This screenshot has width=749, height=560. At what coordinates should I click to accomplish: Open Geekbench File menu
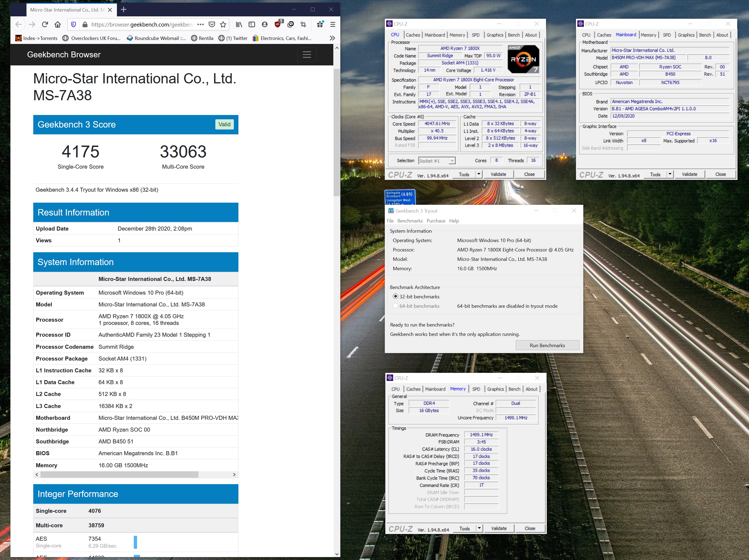click(x=390, y=221)
